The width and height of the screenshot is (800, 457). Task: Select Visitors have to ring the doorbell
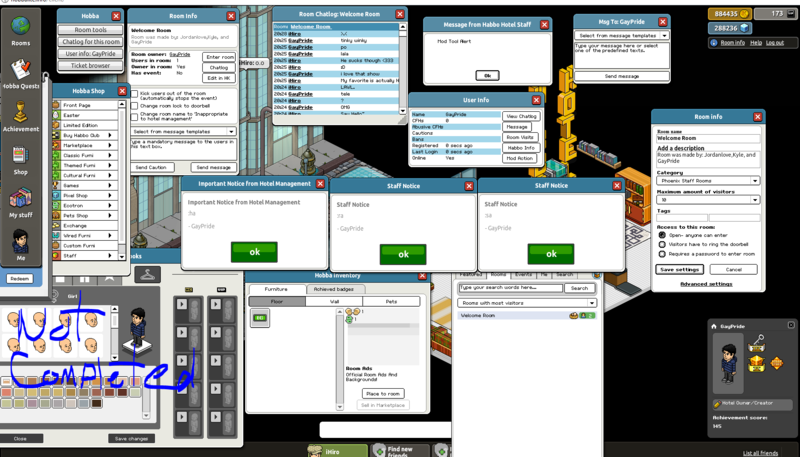662,244
